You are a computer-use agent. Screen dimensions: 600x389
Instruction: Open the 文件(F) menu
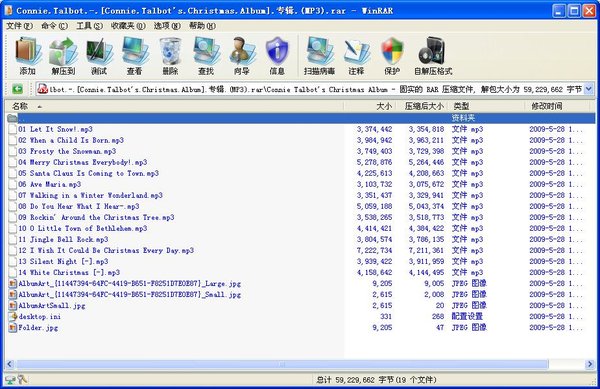click(x=19, y=26)
